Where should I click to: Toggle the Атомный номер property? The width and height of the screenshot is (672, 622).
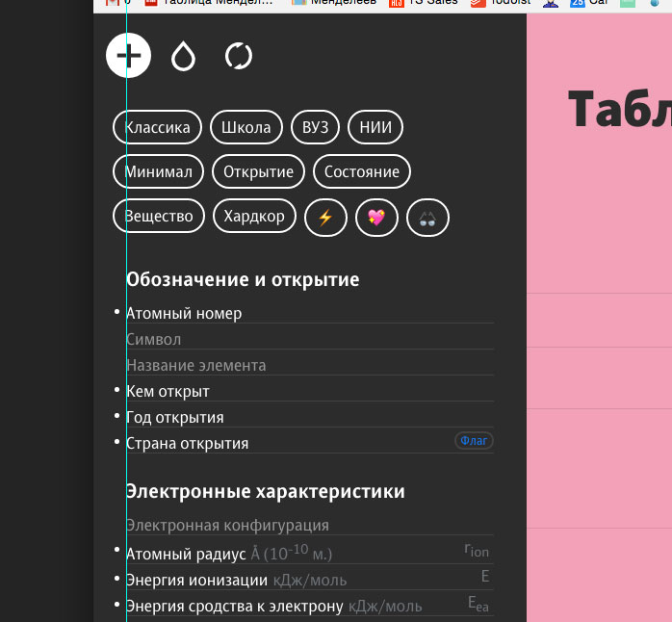pyautogui.click(x=184, y=313)
